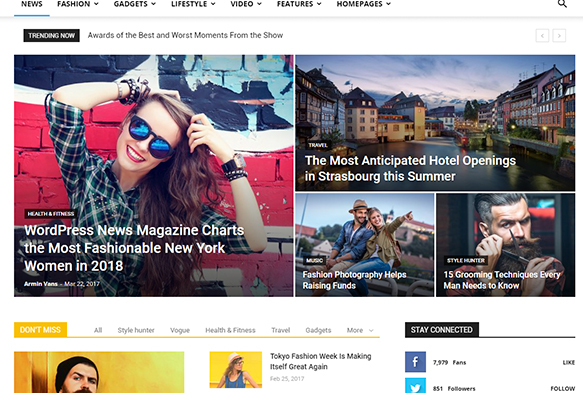Click the Stay Connected header
The width and height of the screenshot is (583, 393).
[442, 330]
